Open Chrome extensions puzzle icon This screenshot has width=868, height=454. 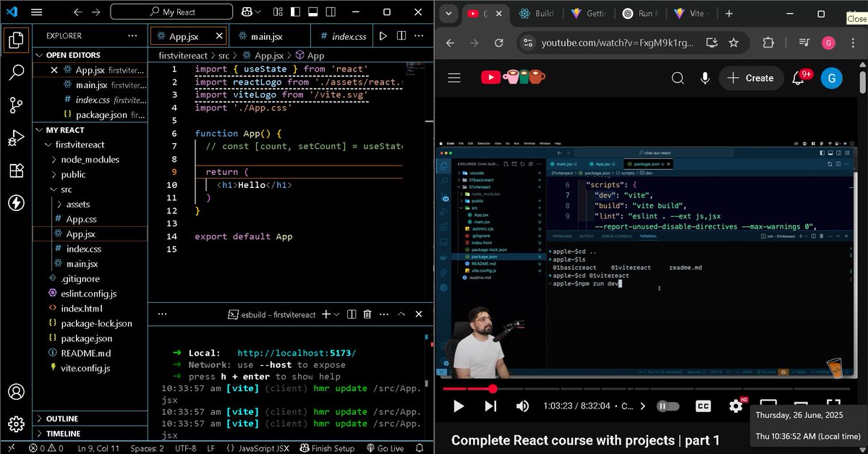coord(768,43)
